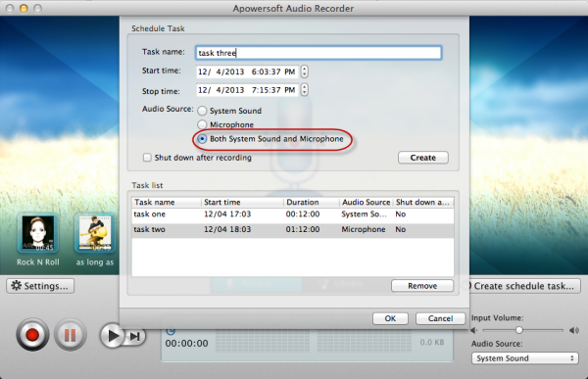Click the 12/04 17:03 start time cell
Image resolution: width=588 pixels, height=379 pixels.
227,214
